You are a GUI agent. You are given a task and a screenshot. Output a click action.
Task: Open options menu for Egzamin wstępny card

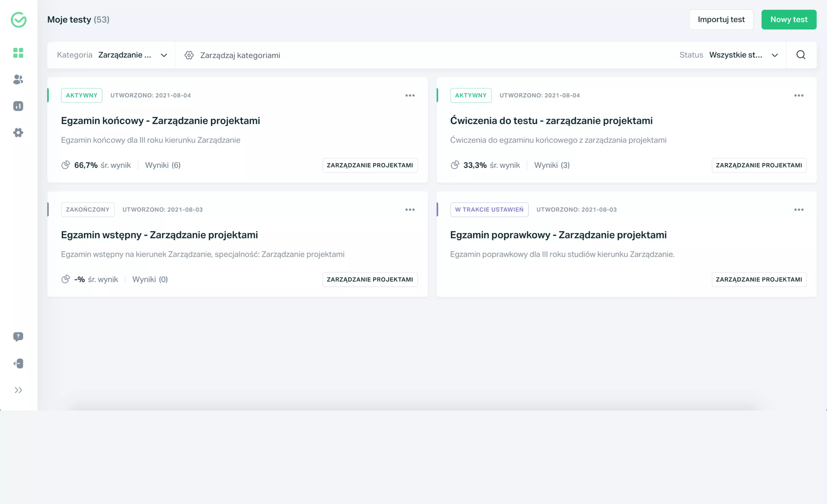[410, 210]
